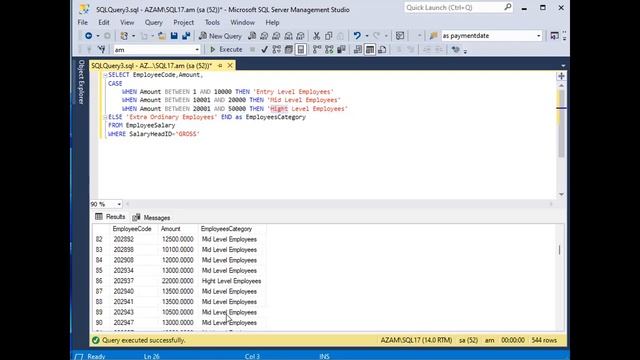
Task: Toggle Include Actual Execution Plan
Action: point(317,50)
